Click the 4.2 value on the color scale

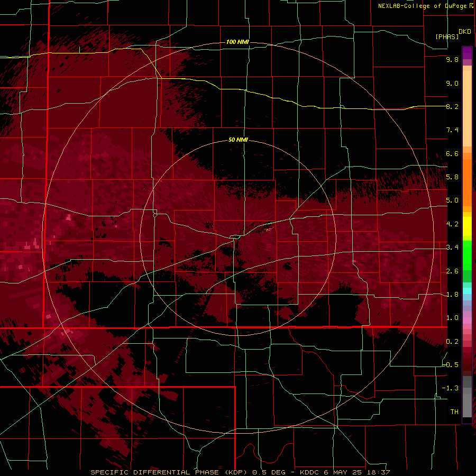452,224
